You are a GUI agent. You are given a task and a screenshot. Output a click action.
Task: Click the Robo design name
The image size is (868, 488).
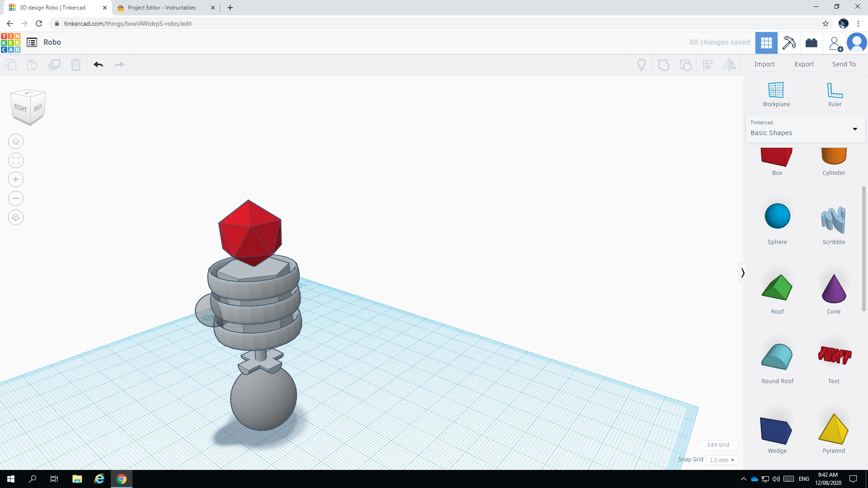pos(52,42)
